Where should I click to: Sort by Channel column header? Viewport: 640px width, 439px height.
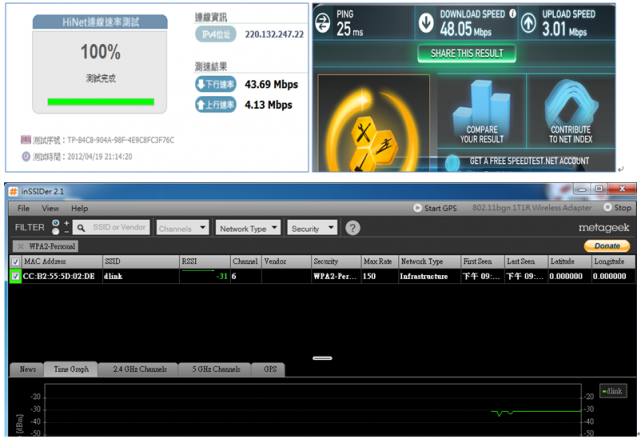[x=246, y=262]
